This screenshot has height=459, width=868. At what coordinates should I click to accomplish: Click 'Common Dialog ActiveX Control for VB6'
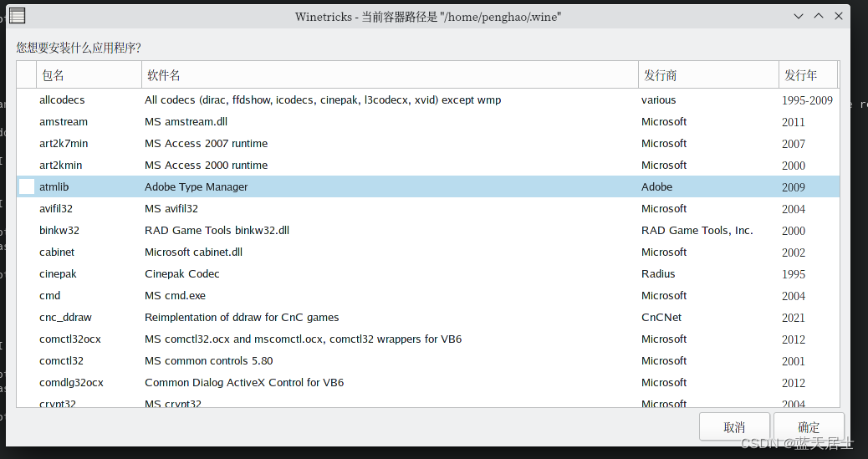click(244, 383)
